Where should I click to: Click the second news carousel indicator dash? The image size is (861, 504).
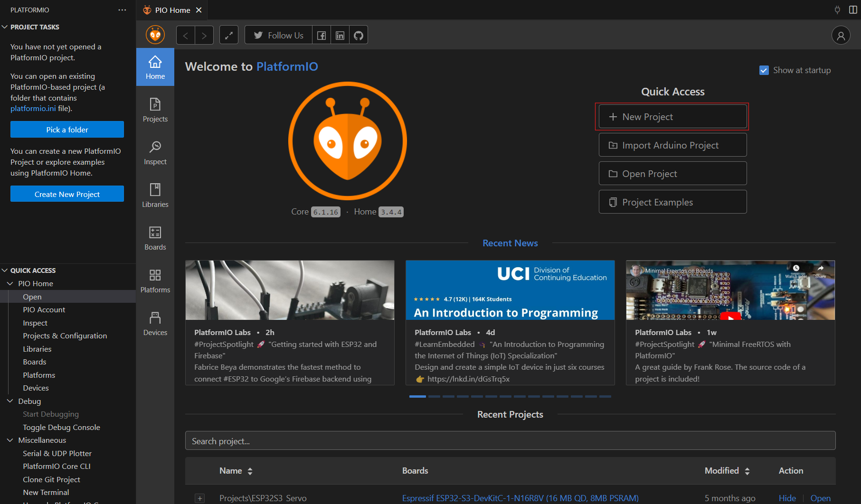pyautogui.click(x=434, y=396)
